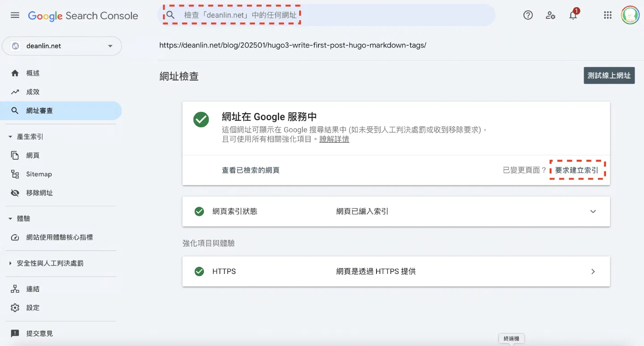Open the hamburger main menu
This screenshot has width=644, height=346.
(x=15, y=15)
